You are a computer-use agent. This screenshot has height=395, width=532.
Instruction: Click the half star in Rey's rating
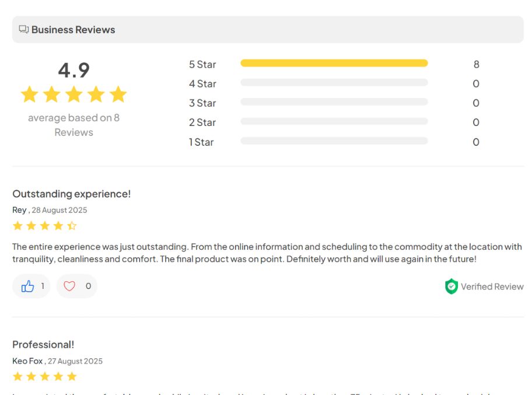(x=72, y=226)
